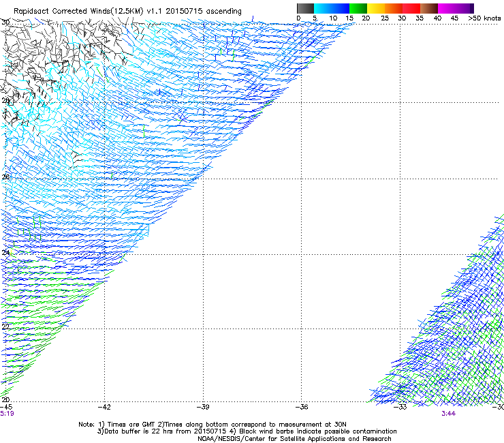Click the purple time stamp 5:19
Viewport: 504px width, 443px height.
[x=7, y=414]
